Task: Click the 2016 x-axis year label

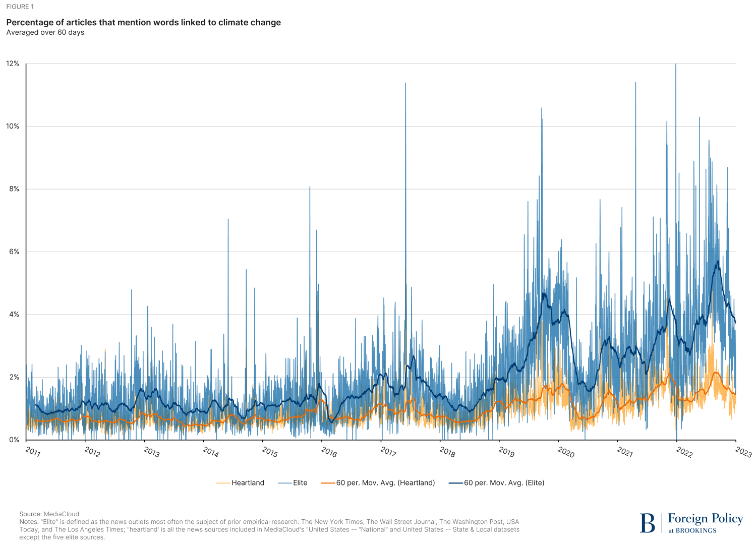Action: pos(328,451)
